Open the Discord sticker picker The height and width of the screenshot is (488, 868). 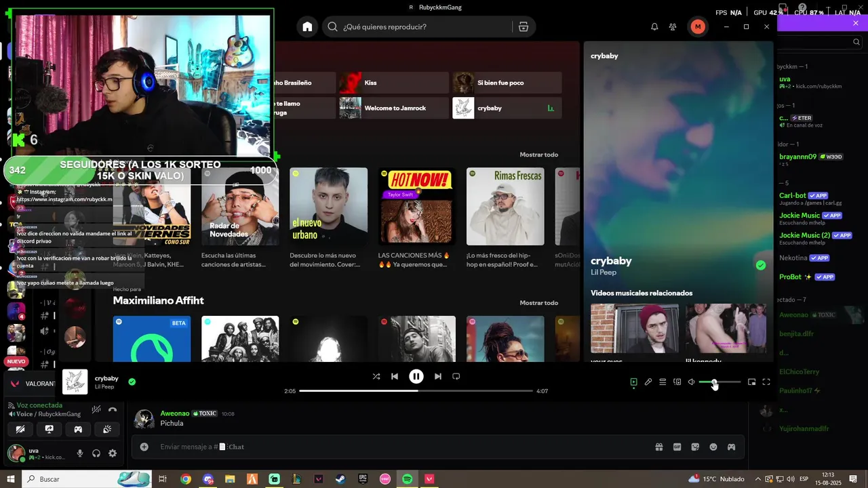click(x=695, y=447)
